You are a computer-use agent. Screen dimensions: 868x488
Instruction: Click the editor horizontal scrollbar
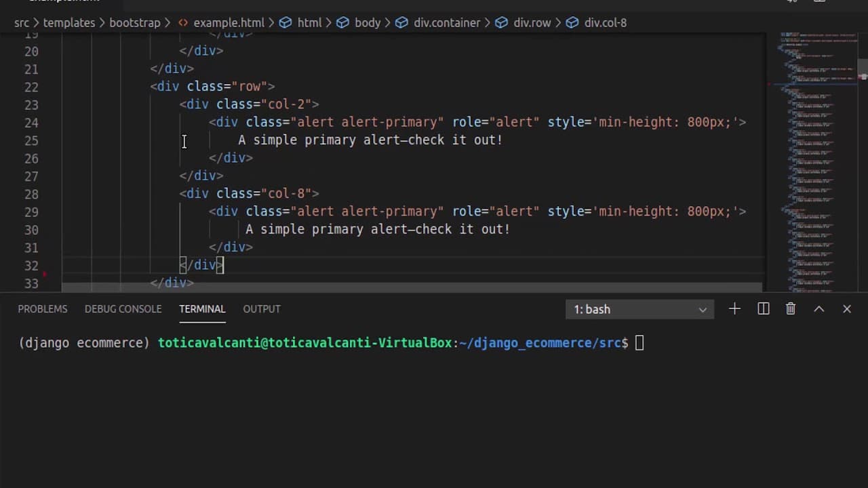tap(412, 287)
